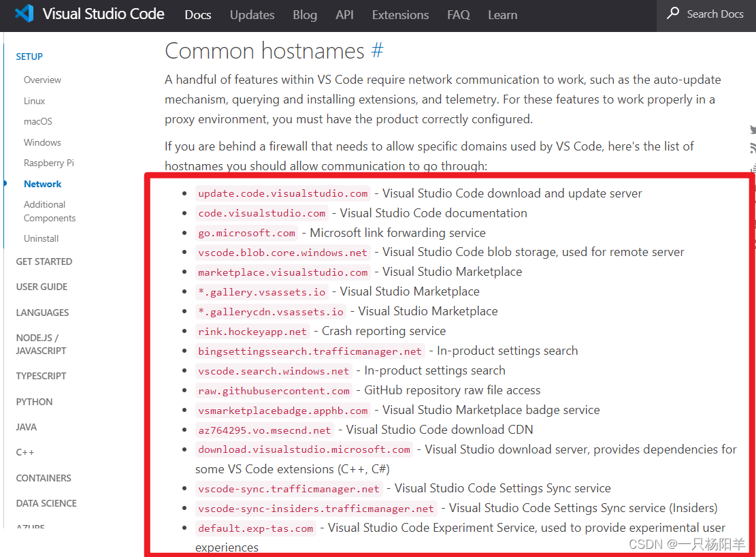756x557 pixels.
Task: Click vsmarketplacebadge.apphb.com hostname
Action: click(283, 411)
